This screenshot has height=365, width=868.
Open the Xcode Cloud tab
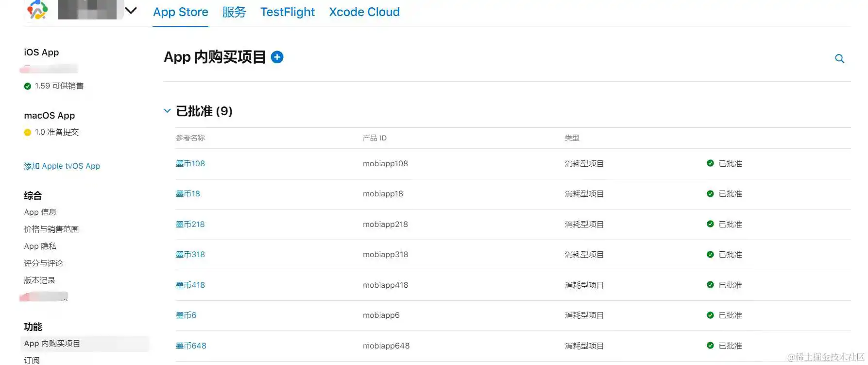pyautogui.click(x=364, y=12)
